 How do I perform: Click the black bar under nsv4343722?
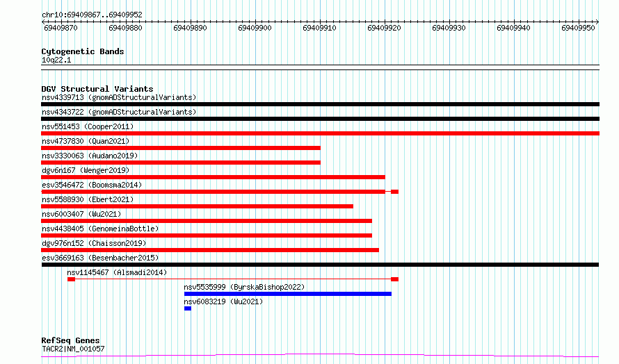point(320,119)
